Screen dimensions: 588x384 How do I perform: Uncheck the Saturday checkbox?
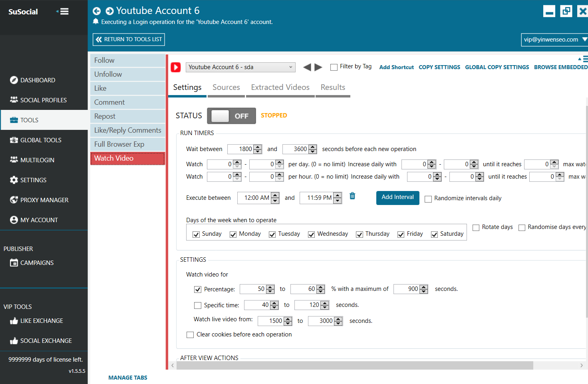[x=434, y=235]
